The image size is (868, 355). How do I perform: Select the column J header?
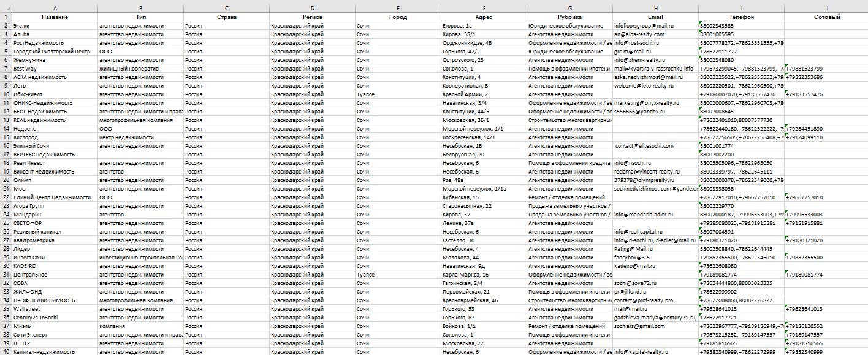tap(826, 8)
